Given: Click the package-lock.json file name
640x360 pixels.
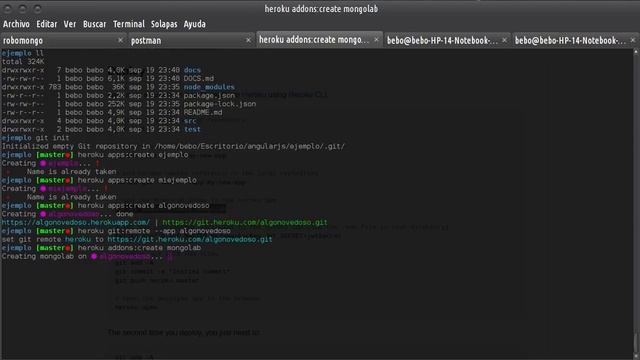Looking at the screenshot, I should (220, 104).
